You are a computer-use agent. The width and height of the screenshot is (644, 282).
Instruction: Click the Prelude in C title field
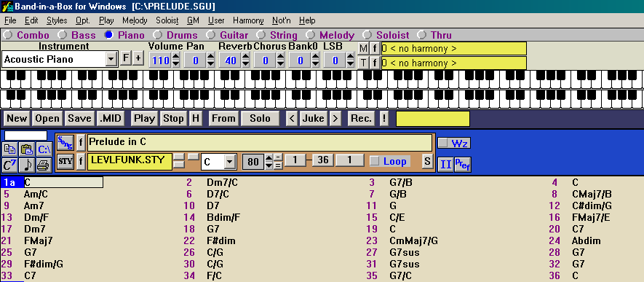(x=260, y=143)
